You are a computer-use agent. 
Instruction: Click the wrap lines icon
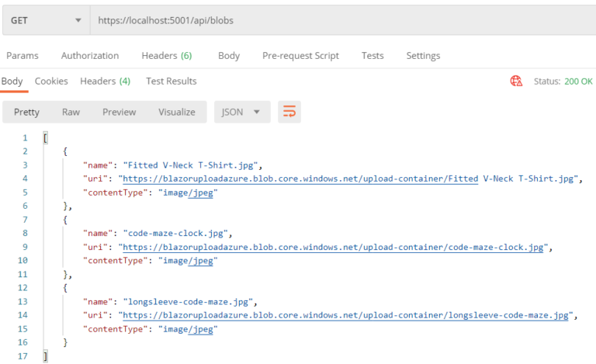tap(289, 112)
